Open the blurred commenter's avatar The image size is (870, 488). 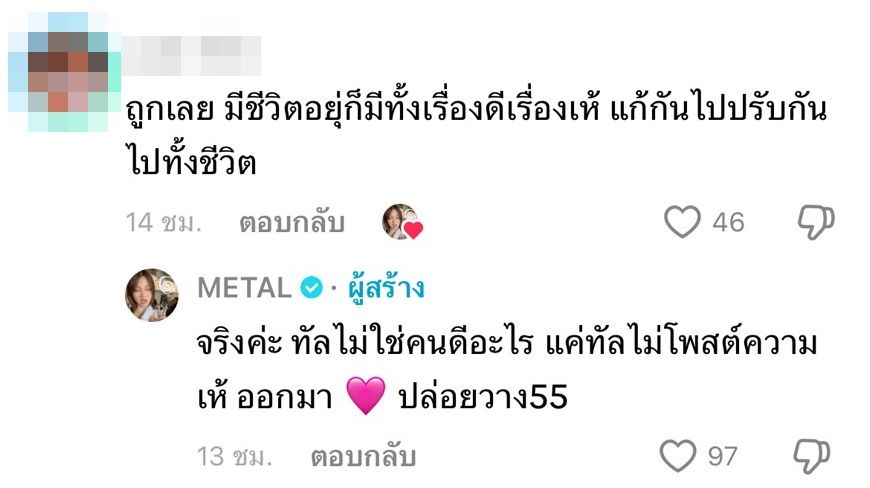(x=64, y=72)
